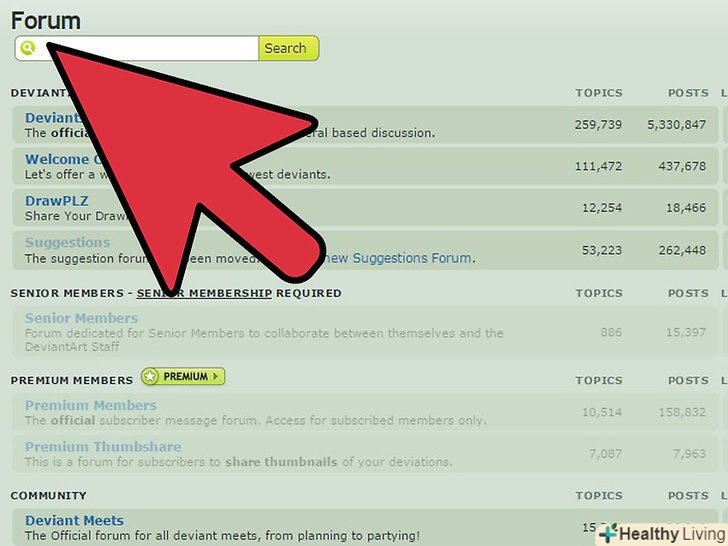Select the 53,223 topics count
This screenshot has height=546, width=728.
tap(602, 250)
